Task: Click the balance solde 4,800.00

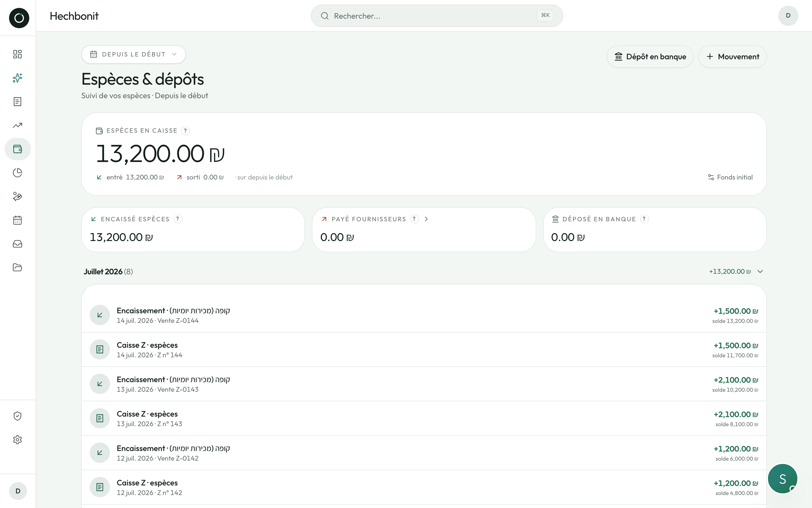Action: (x=737, y=493)
